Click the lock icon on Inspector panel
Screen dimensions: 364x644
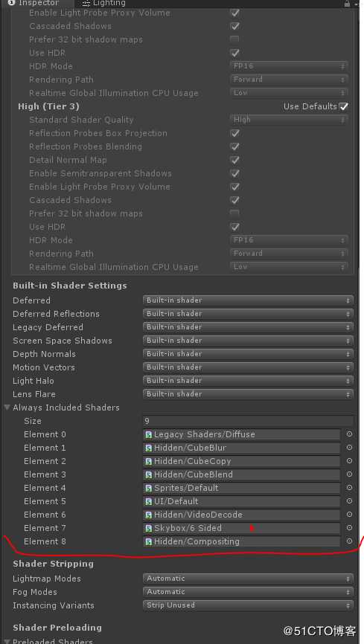click(x=347, y=3)
